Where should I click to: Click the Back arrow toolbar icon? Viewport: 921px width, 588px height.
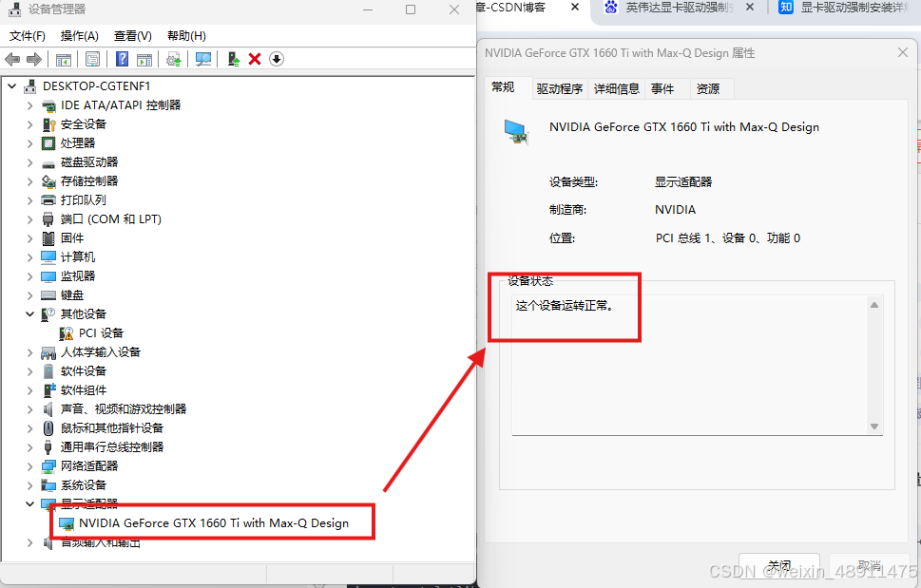[x=12, y=59]
